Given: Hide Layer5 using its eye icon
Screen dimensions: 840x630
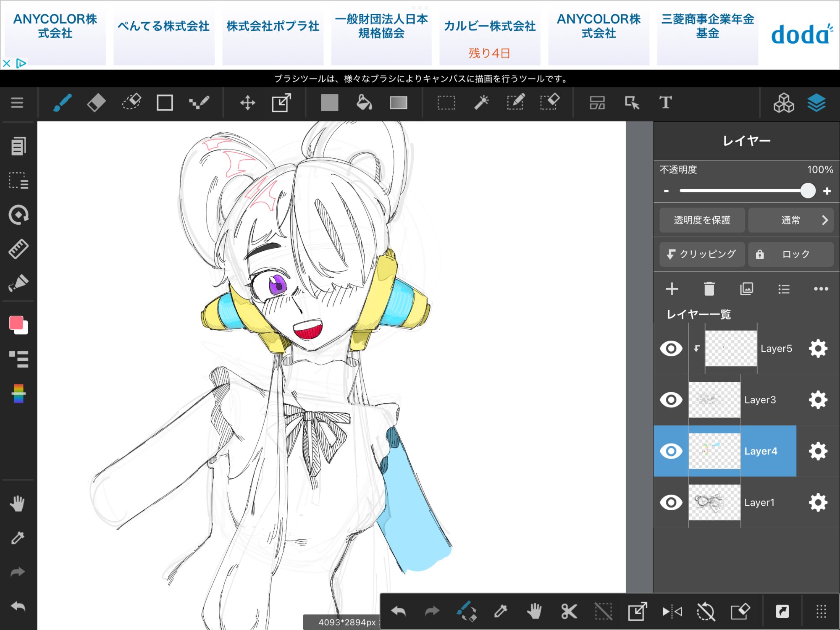Looking at the screenshot, I should 671,349.
